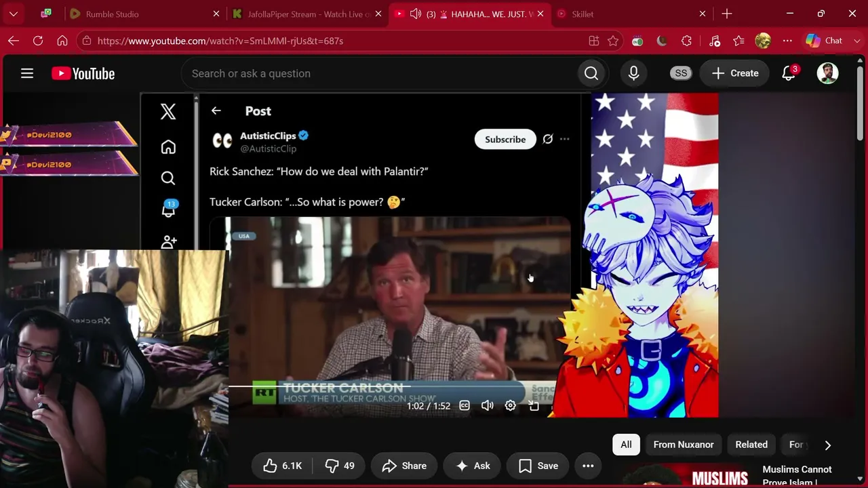Open the pinned tab left of Rumble Studio
The image size is (868, 488).
click(x=46, y=14)
